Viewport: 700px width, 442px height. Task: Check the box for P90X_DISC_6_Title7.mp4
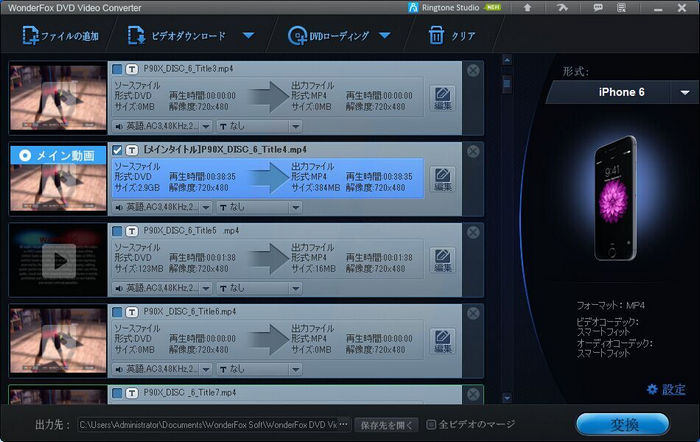117,393
